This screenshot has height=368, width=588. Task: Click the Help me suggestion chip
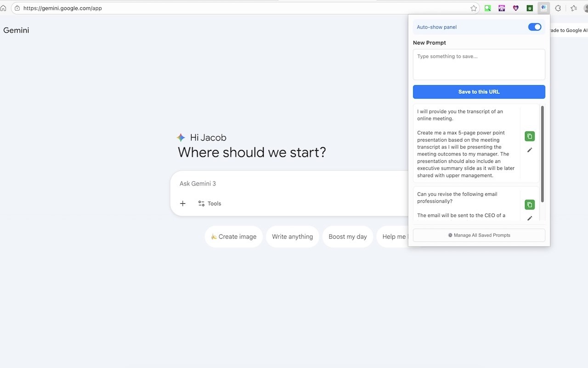(393, 236)
